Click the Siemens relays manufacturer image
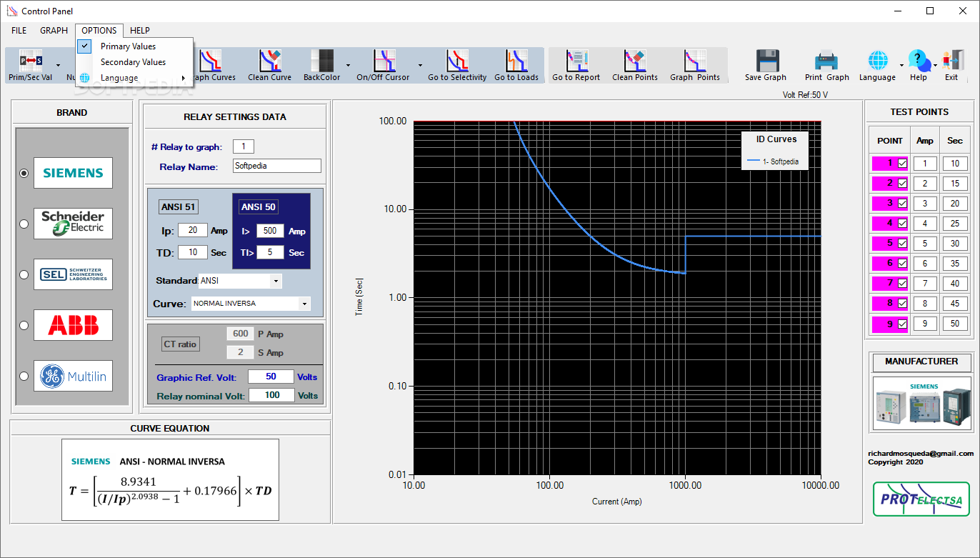The image size is (980, 558). [922, 403]
